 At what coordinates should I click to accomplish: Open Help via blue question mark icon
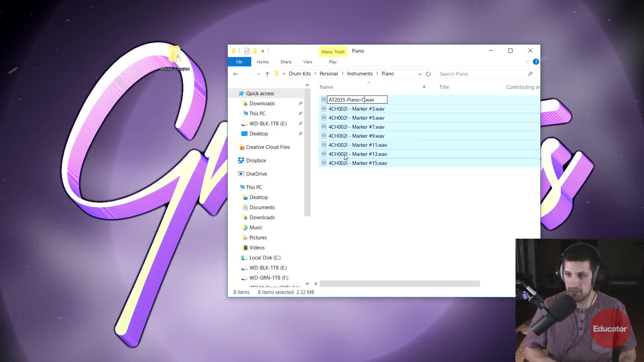[536, 62]
